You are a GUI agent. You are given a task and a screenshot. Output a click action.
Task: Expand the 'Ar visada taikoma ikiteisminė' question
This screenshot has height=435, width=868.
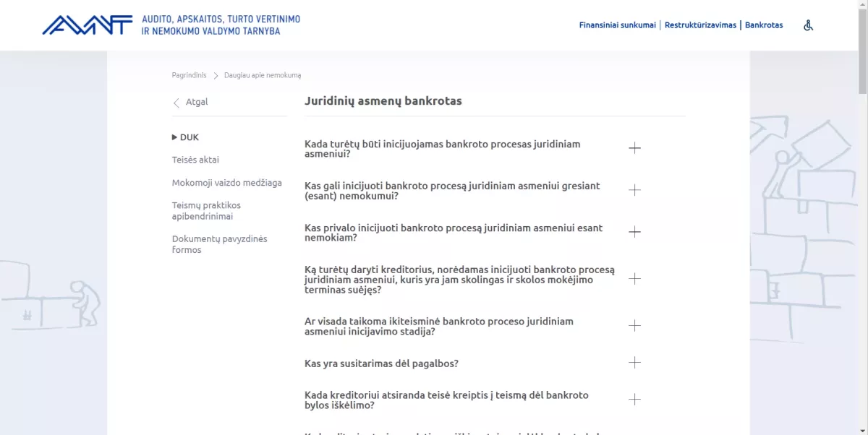coord(635,325)
